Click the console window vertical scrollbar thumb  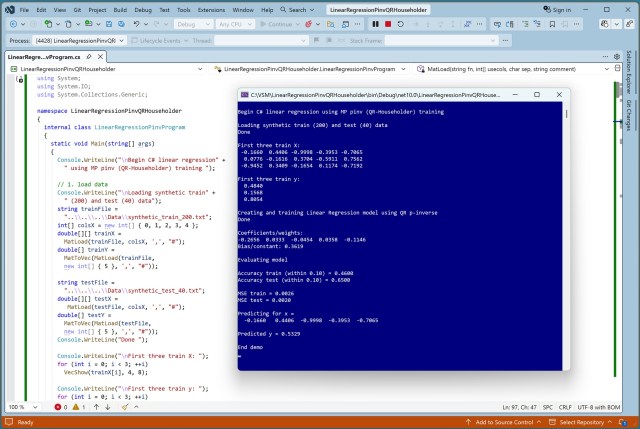(566, 114)
